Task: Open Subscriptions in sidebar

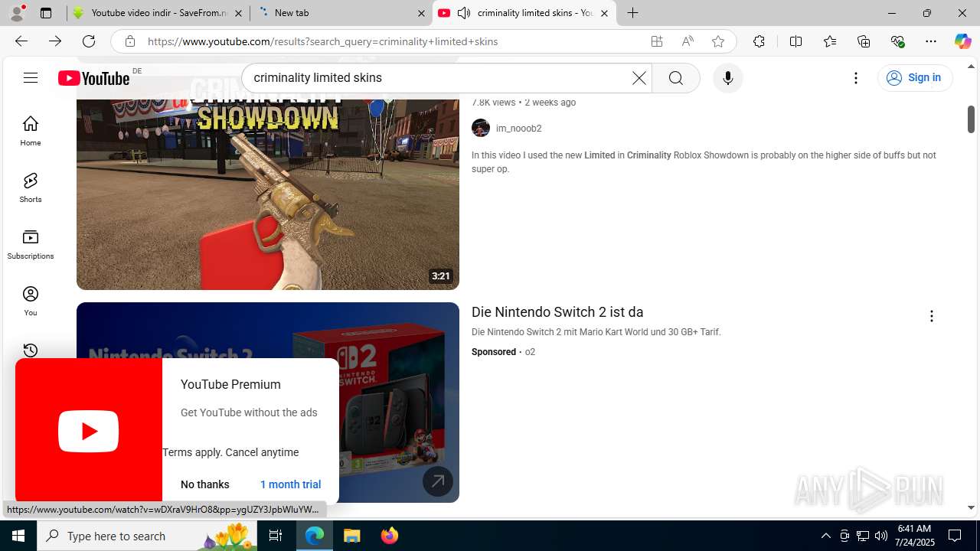Action: (x=31, y=244)
